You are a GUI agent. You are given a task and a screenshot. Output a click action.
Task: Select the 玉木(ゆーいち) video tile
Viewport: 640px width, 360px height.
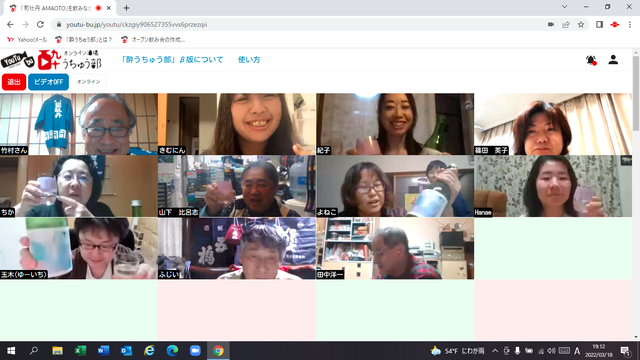coord(79,248)
